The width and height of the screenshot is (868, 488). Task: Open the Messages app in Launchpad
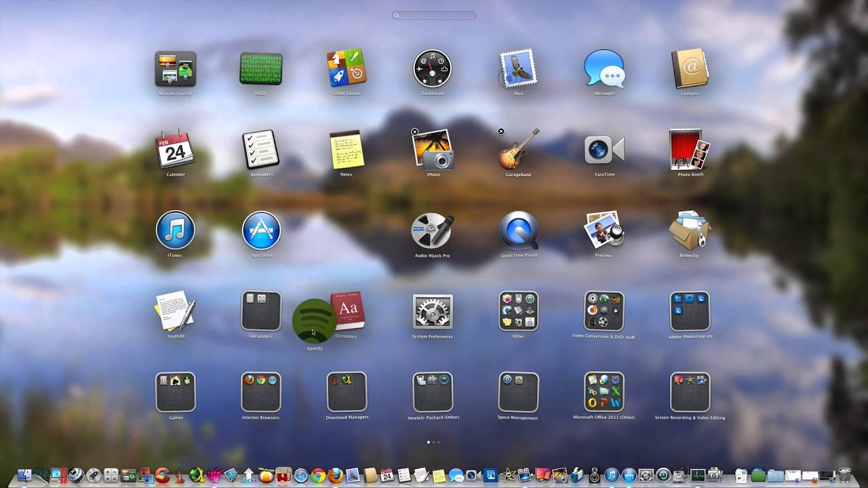click(x=604, y=68)
